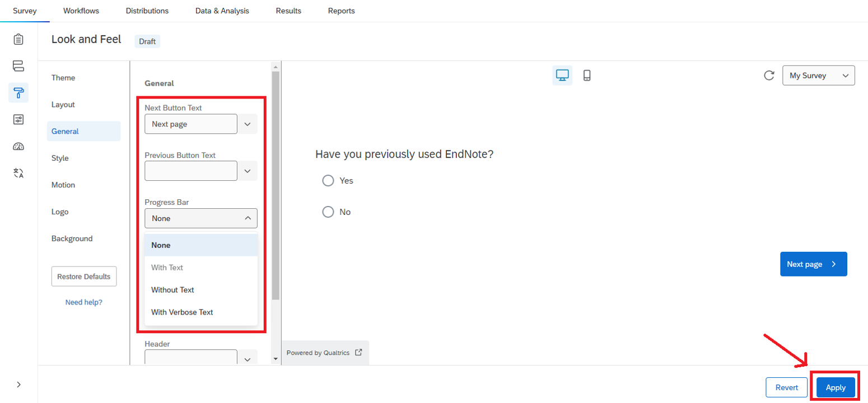
Task: Open Survey options sliders icon
Action: (x=18, y=119)
